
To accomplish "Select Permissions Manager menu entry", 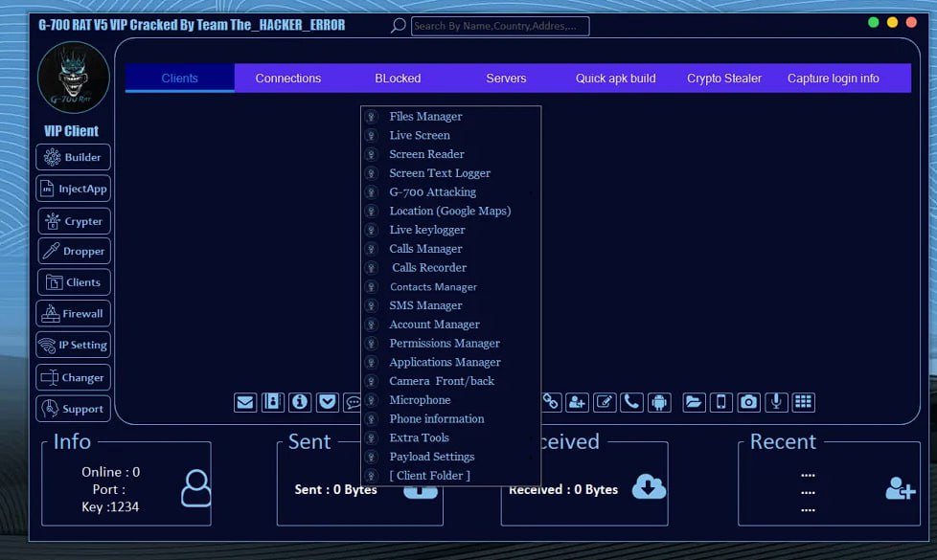I will coord(451,344).
